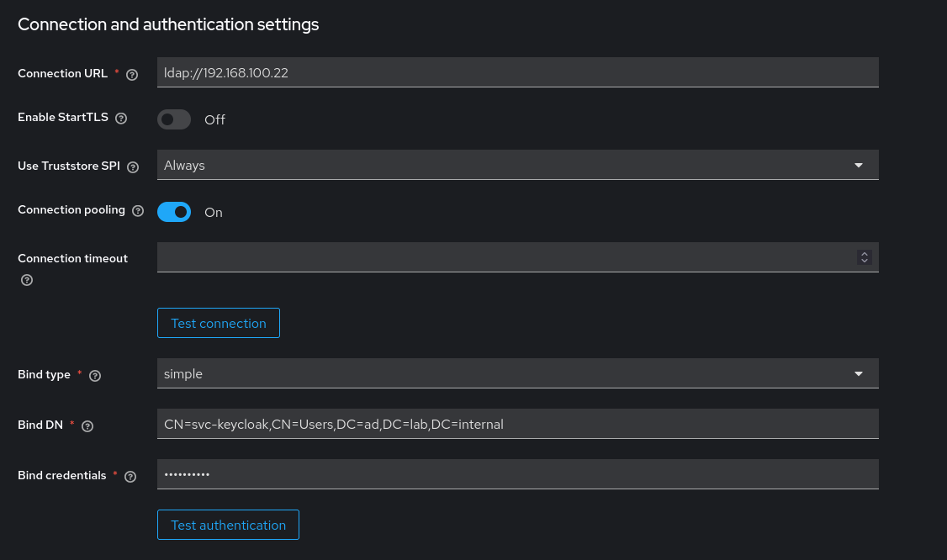Click Test connection button
Screen dimensions: 947x560
tap(218, 323)
